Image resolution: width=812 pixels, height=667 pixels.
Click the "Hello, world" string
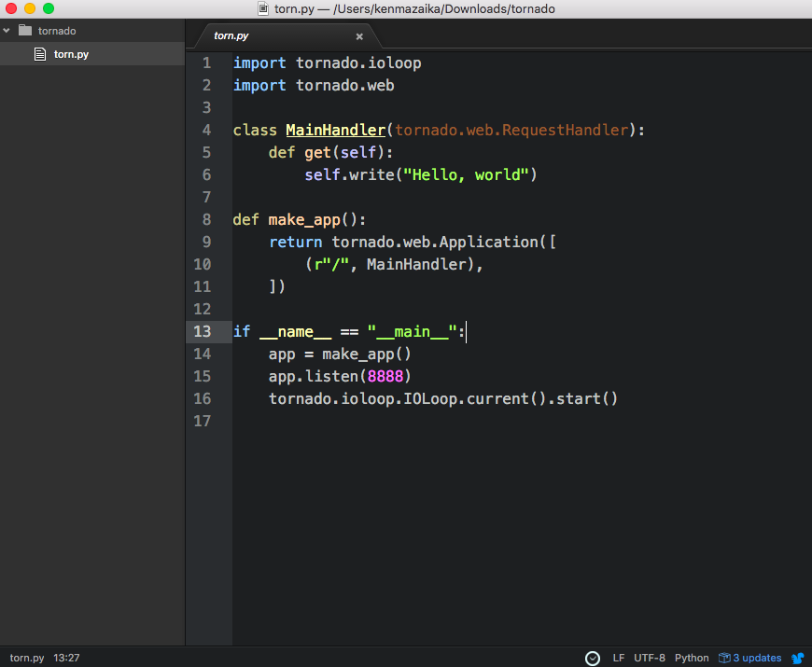466,174
